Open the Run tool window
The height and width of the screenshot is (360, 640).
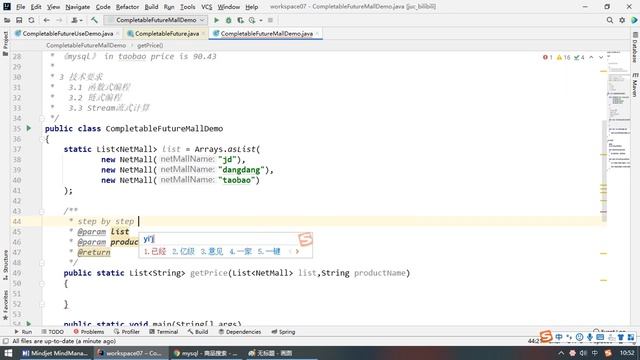click(23, 332)
